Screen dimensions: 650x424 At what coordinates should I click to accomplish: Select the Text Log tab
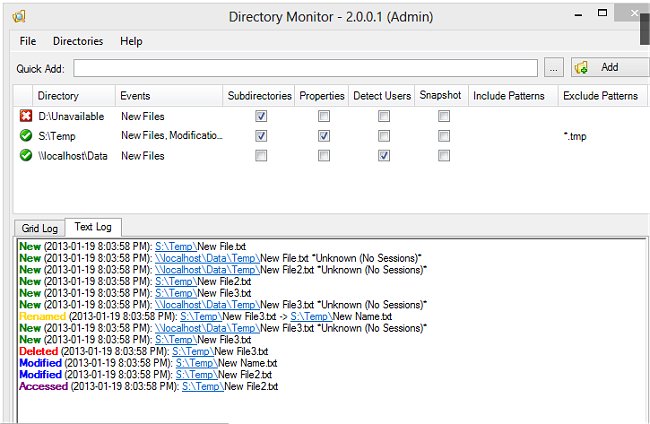click(x=93, y=228)
